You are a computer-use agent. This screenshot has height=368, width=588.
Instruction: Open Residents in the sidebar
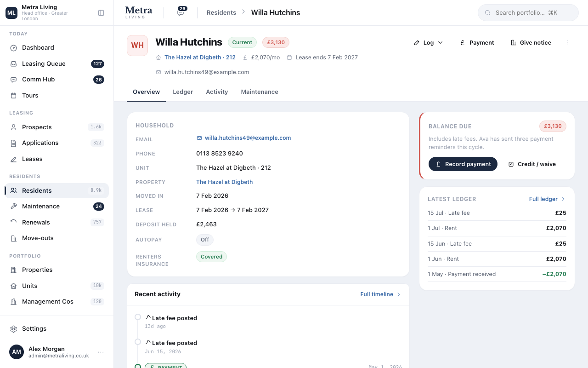coord(57,190)
